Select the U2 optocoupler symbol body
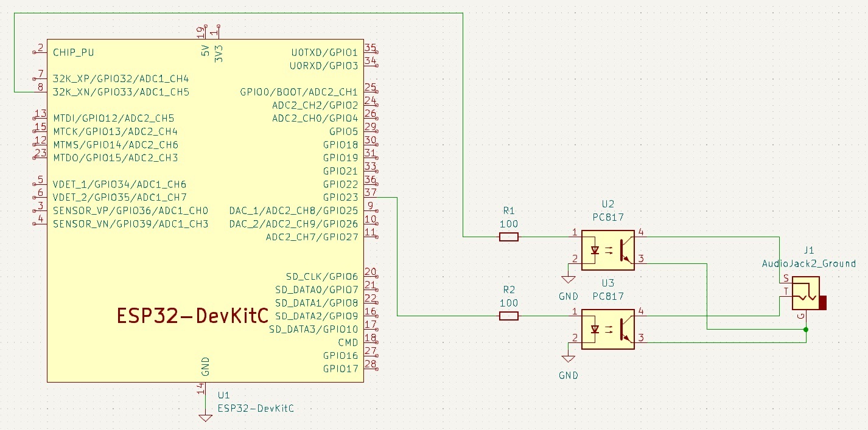 tap(608, 250)
